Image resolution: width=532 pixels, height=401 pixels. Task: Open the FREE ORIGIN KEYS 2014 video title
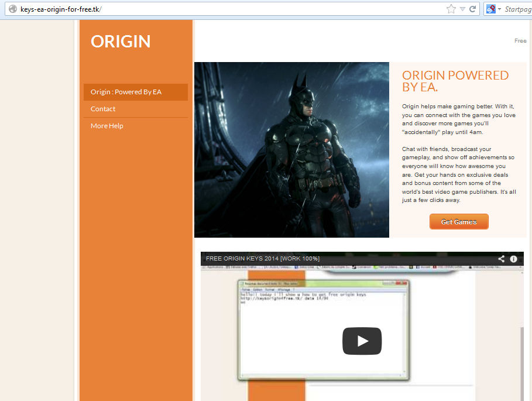point(263,259)
